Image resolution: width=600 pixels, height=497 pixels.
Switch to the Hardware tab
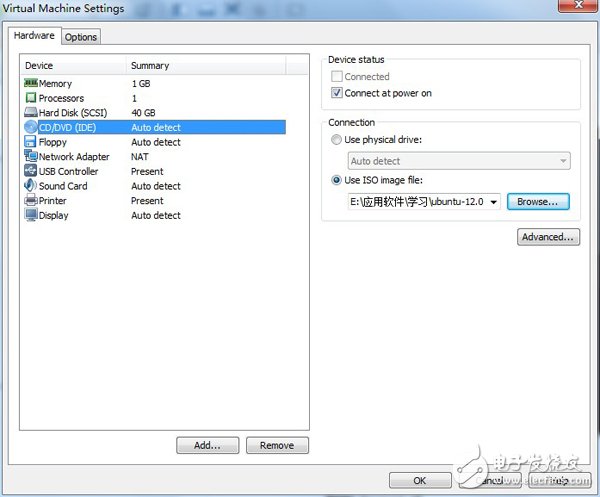(x=34, y=36)
